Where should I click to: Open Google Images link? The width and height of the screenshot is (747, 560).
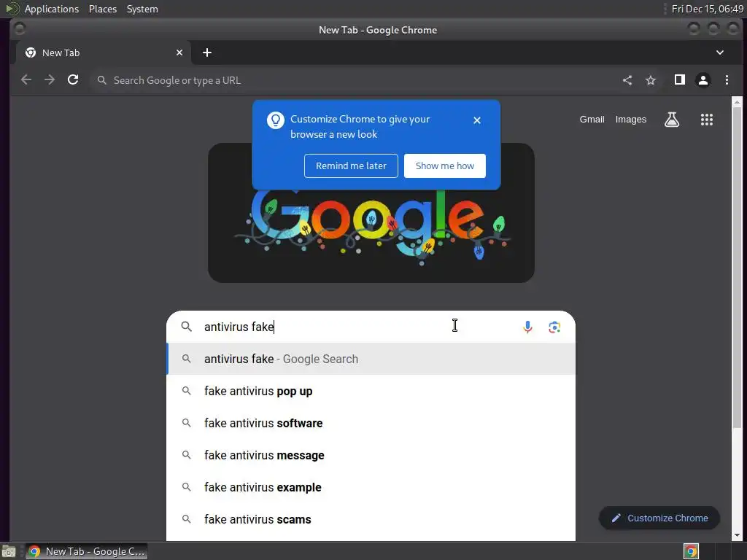pyautogui.click(x=631, y=120)
